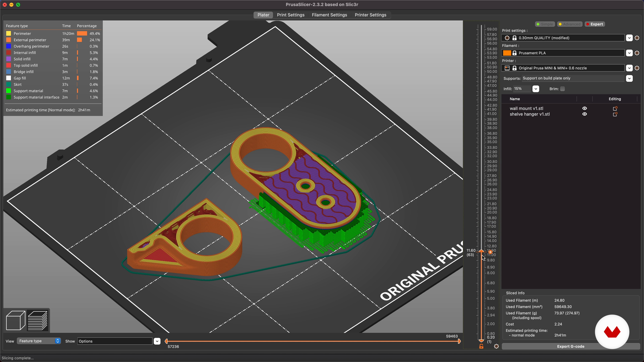The height and width of the screenshot is (362, 644).
Task: Click the Show Options text field
Action: pos(115,341)
